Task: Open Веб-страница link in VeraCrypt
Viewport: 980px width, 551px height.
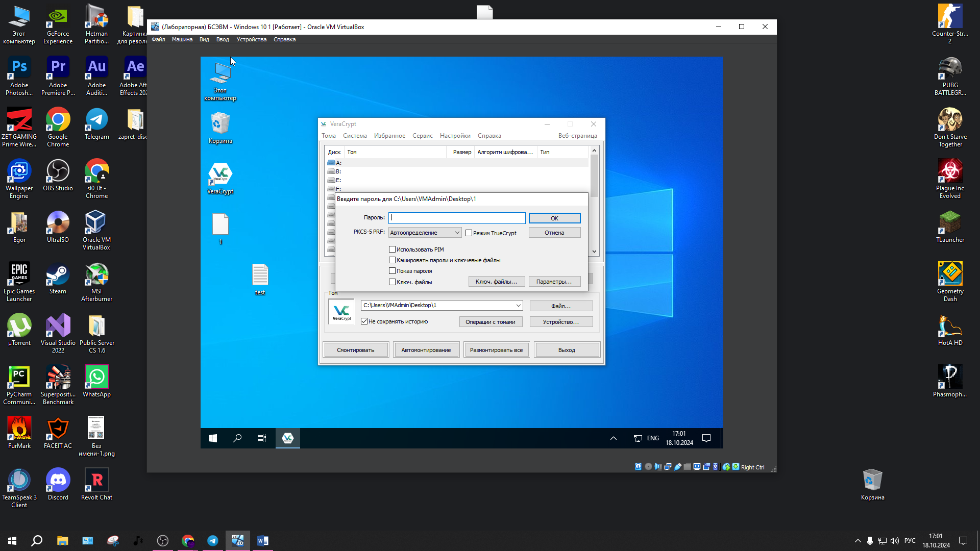Action: click(577, 136)
